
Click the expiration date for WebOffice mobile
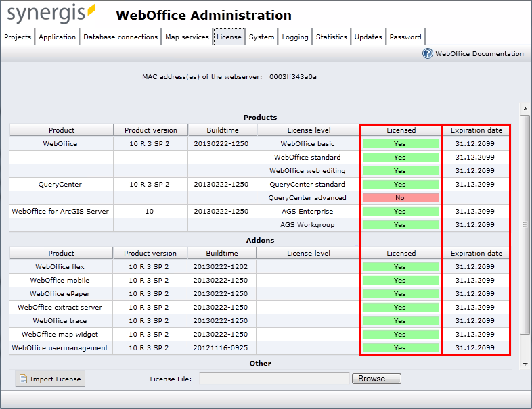point(475,281)
